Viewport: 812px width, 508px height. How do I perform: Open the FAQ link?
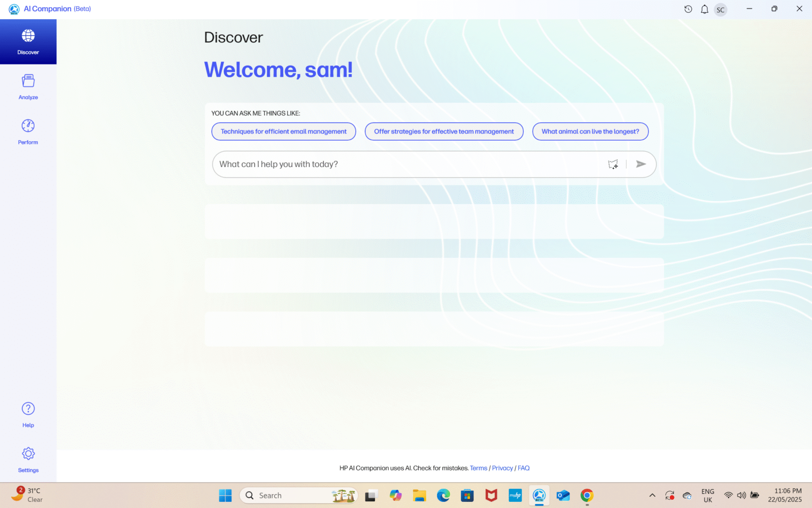click(x=523, y=468)
